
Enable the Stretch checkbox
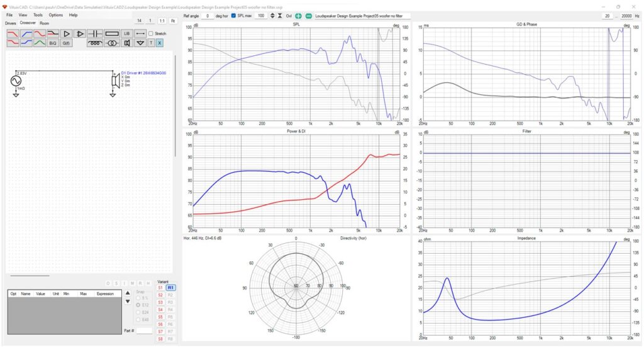click(x=151, y=34)
